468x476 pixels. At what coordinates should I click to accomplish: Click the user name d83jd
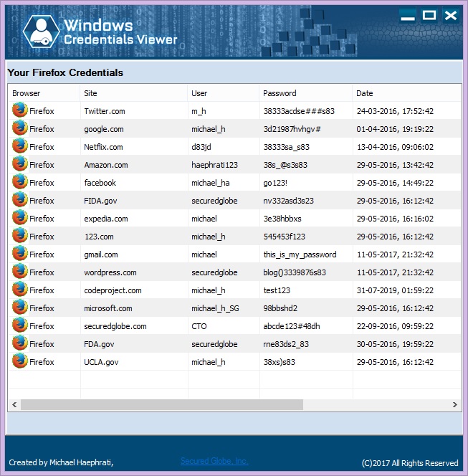(201, 147)
